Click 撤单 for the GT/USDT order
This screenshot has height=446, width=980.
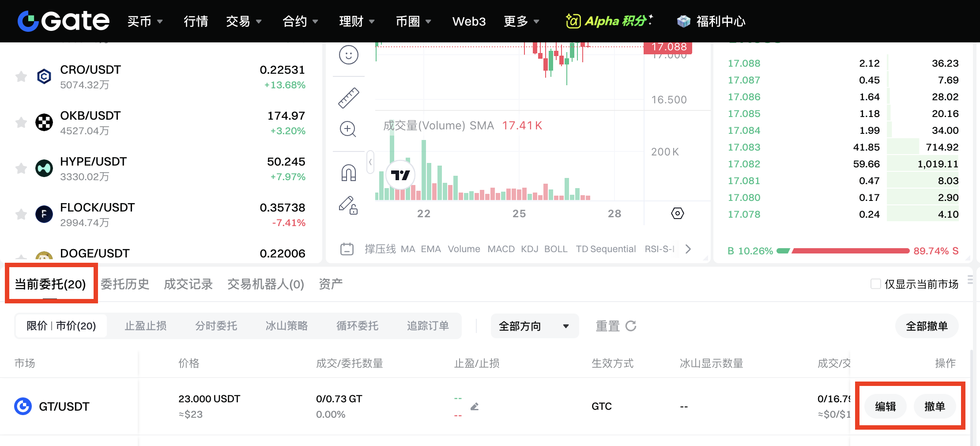click(935, 407)
